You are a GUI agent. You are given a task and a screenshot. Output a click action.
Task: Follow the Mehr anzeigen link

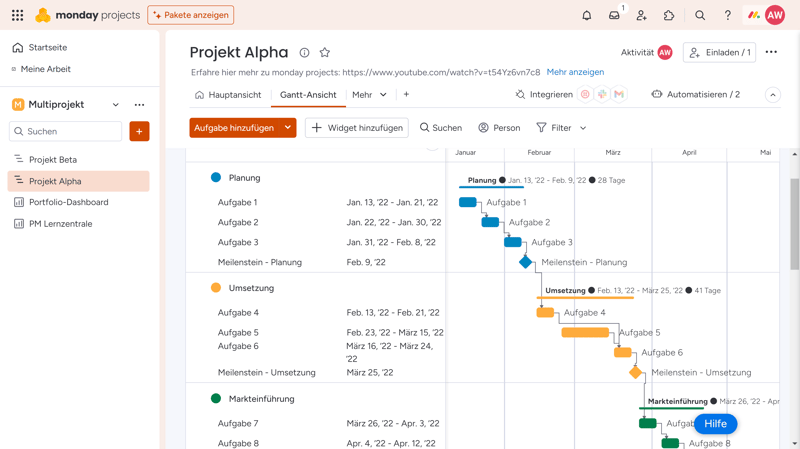[x=575, y=72]
